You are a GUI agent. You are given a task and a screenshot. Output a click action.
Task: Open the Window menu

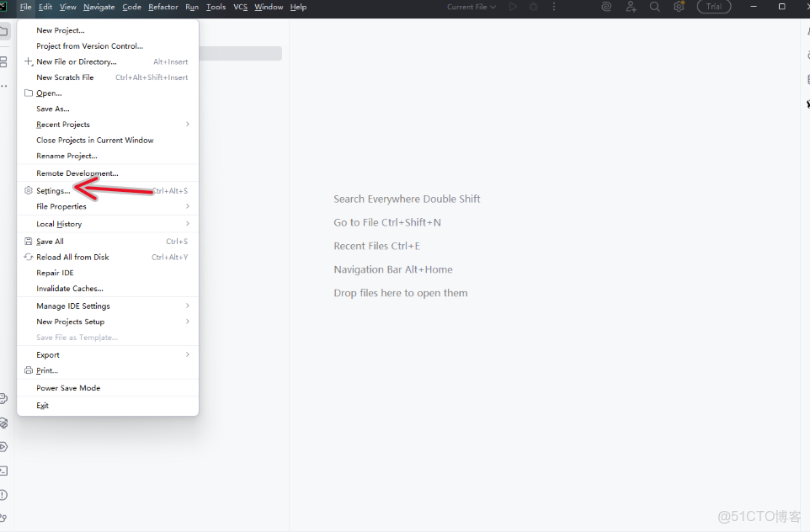[269, 7]
